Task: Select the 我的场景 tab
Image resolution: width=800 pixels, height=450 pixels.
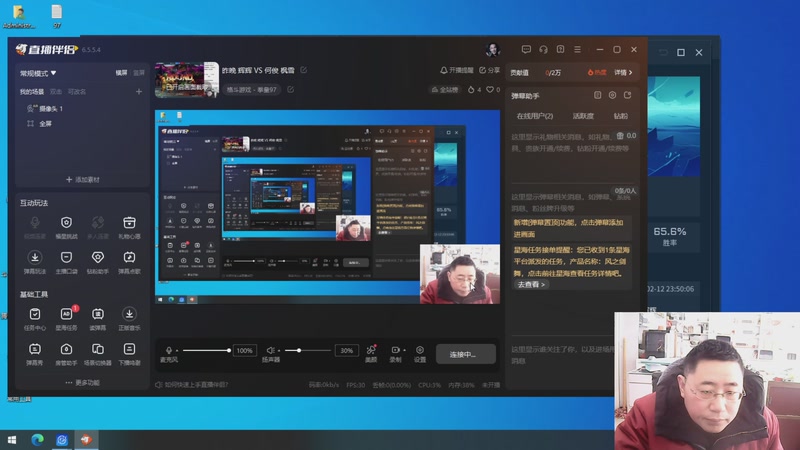Action: click(32, 92)
